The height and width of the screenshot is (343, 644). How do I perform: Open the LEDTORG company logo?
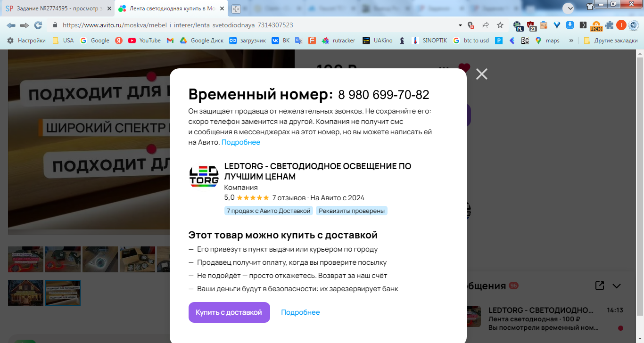pyautogui.click(x=204, y=176)
